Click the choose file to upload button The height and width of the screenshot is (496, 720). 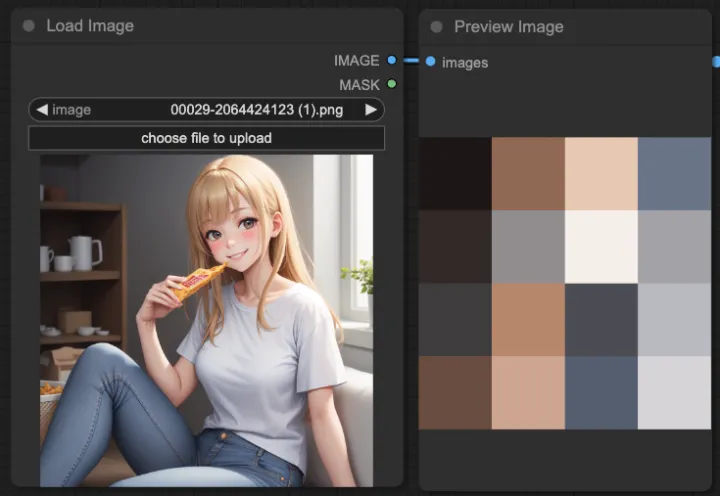click(x=206, y=138)
